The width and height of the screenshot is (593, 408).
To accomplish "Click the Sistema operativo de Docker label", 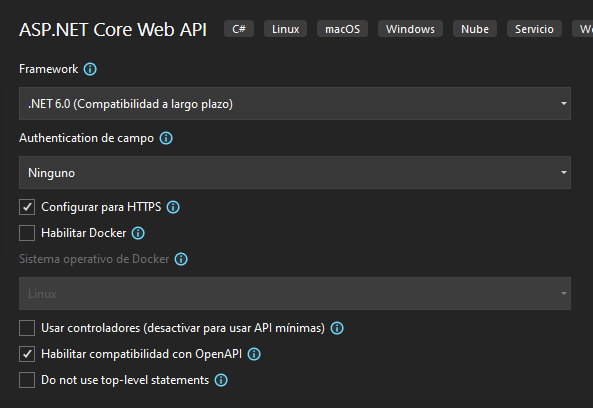I will click(x=94, y=259).
